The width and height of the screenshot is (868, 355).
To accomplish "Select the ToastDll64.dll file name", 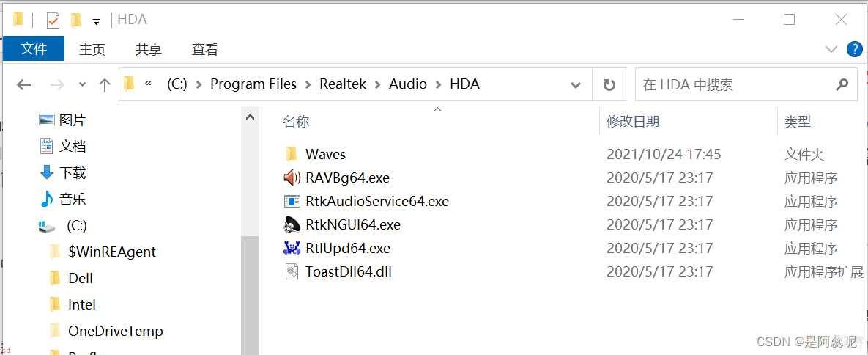I will [349, 272].
